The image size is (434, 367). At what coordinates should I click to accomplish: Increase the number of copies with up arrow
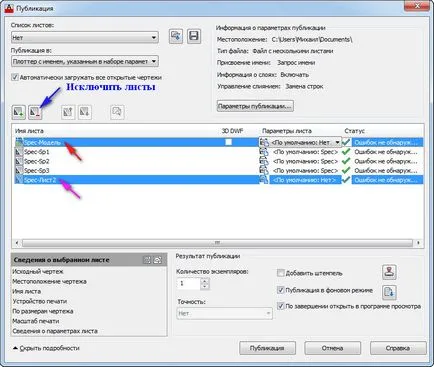[205, 281]
